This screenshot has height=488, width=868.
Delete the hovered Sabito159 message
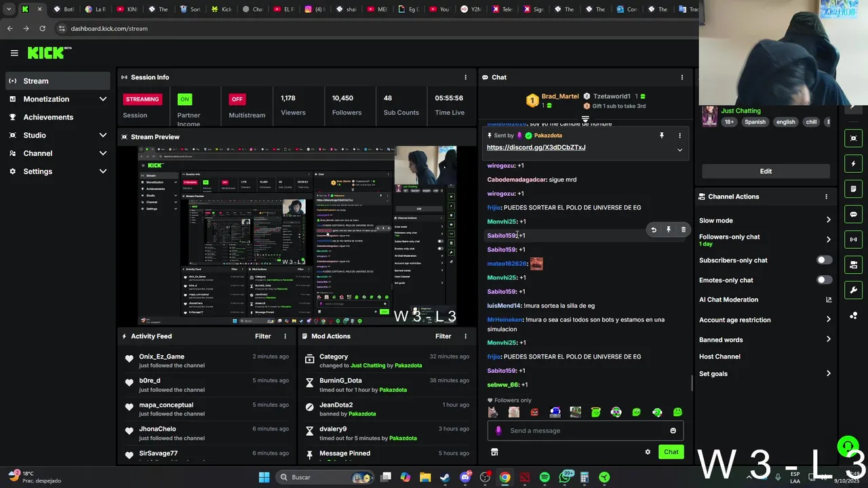tap(684, 230)
